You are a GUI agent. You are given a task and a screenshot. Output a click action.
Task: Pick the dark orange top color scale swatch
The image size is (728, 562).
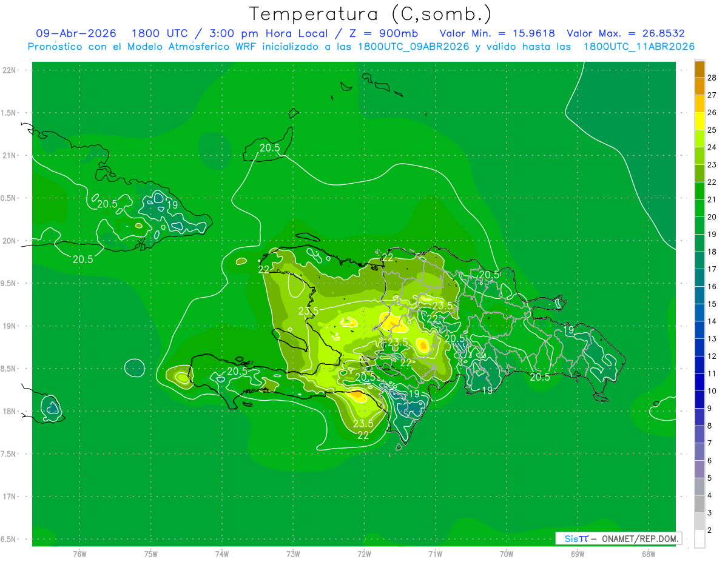(x=699, y=69)
